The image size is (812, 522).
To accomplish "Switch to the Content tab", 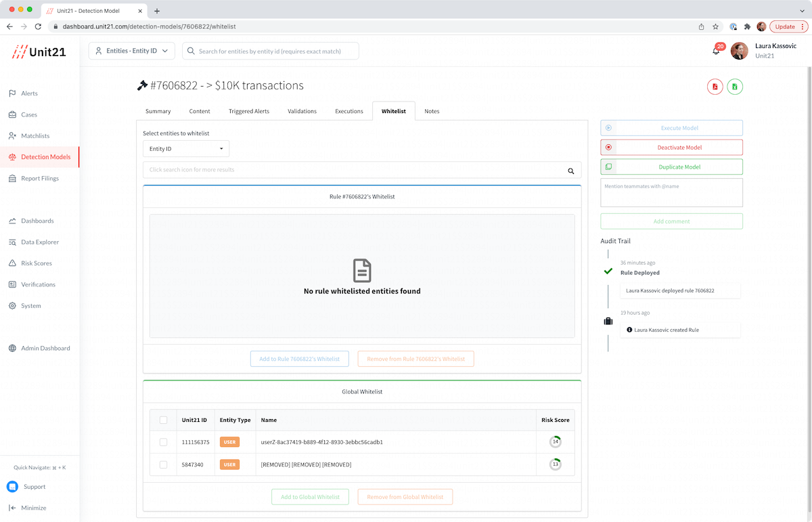I will (x=200, y=111).
